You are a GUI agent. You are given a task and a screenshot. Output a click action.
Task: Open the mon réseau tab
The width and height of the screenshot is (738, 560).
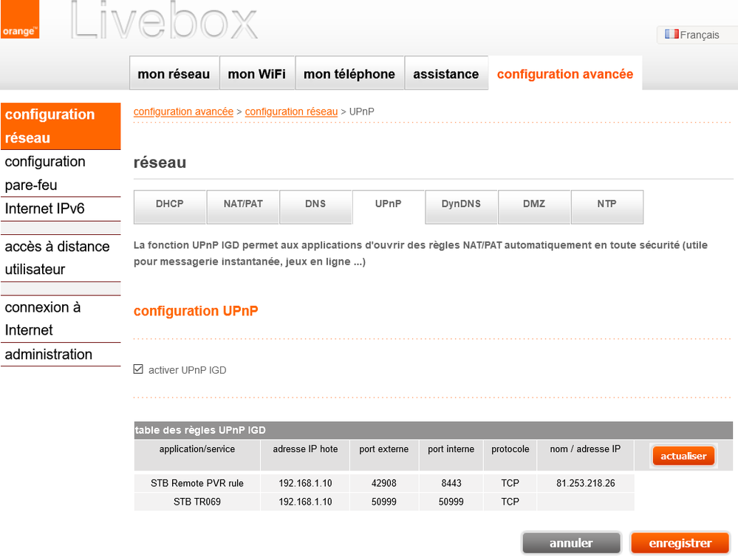pyautogui.click(x=174, y=73)
